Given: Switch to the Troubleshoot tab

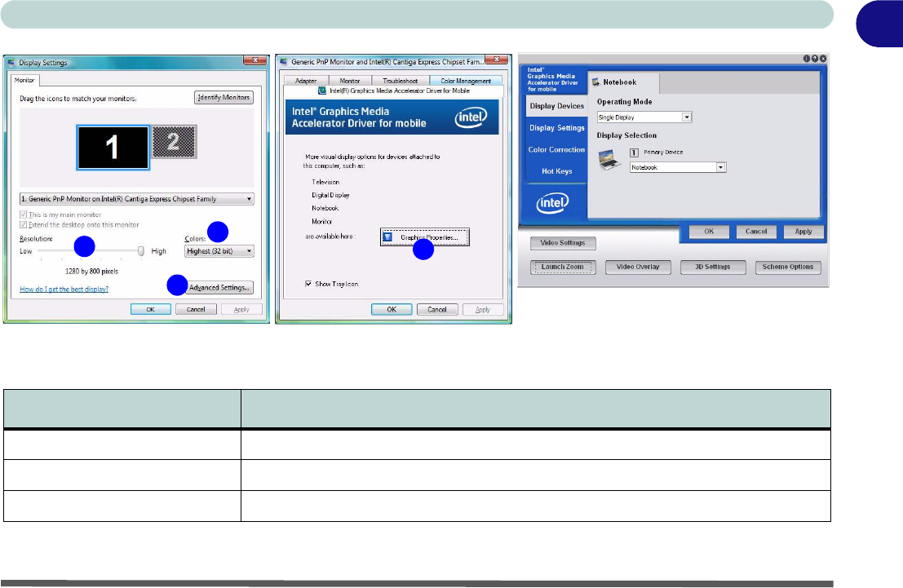Looking at the screenshot, I should point(401,81).
